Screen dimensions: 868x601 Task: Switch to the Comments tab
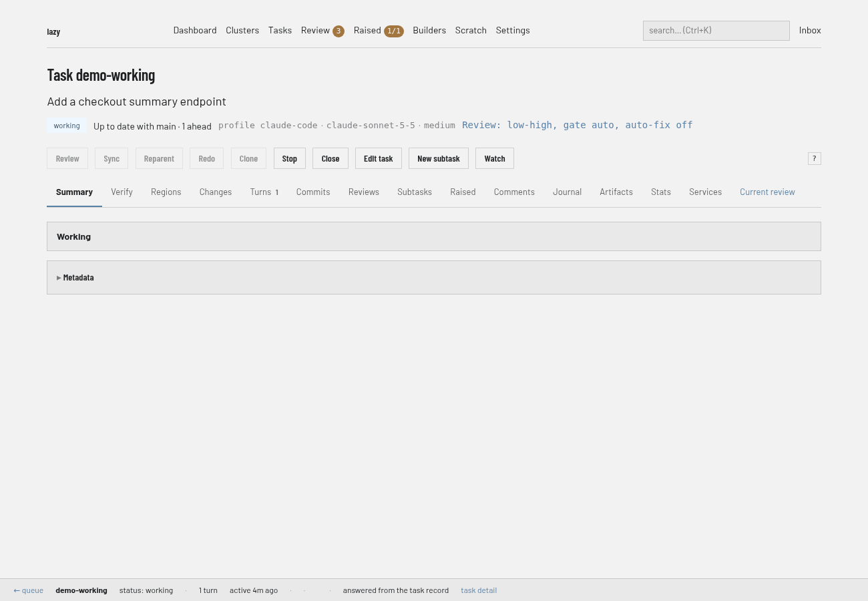(514, 192)
